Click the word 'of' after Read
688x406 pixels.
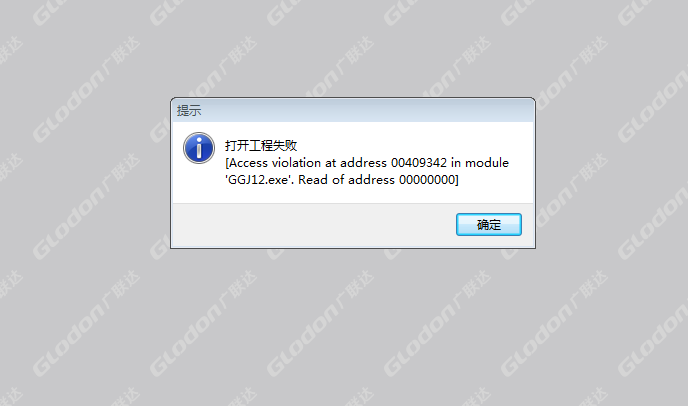(x=338, y=180)
